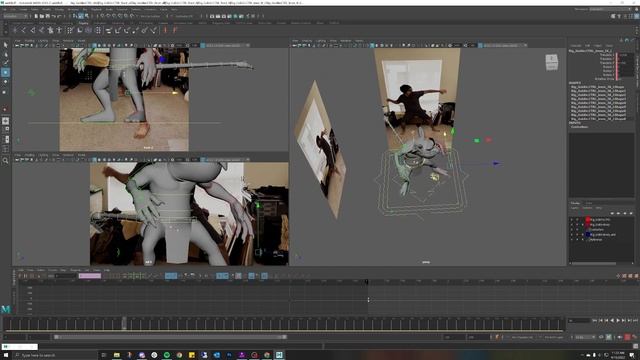Open the frame rate dropdown

pyautogui.click(x=585, y=337)
